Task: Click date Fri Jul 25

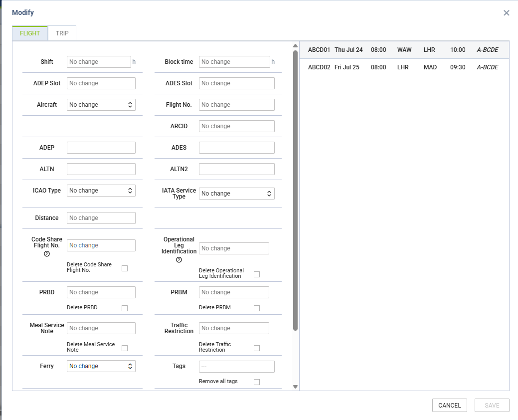Action: pyautogui.click(x=347, y=67)
